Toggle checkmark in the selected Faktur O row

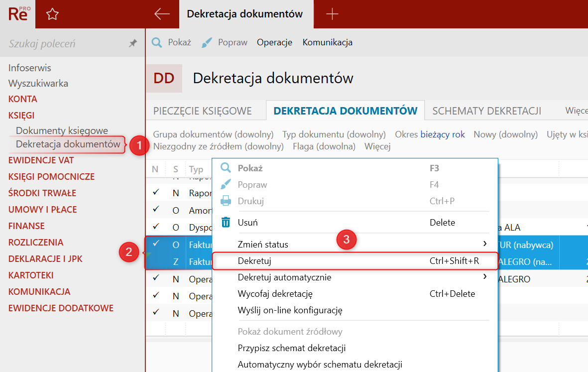(x=156, y=244)
